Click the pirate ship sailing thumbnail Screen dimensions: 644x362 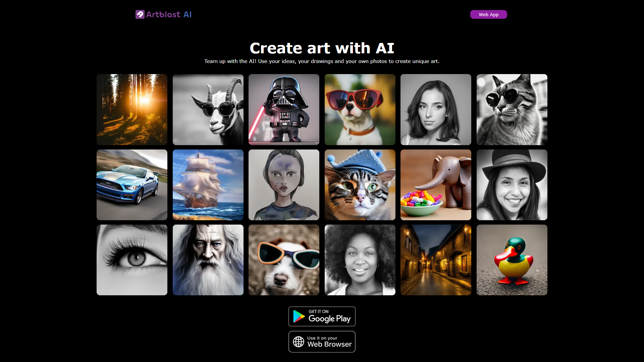pos(208,185)
